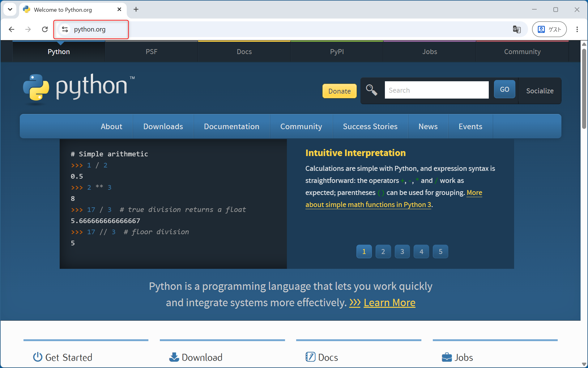Click the Get Started power icon
The width and height of the screenshot is (588, 368).
click(38, 357)
